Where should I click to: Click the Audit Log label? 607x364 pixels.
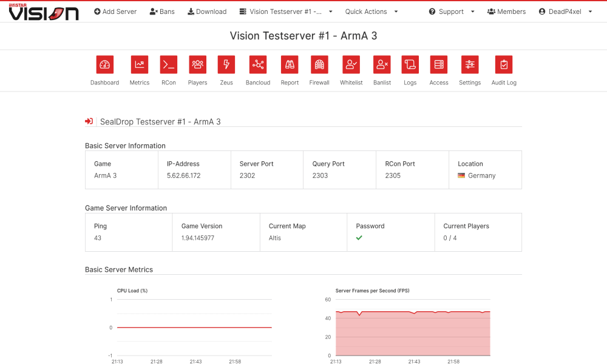click(x=504, y=83)
